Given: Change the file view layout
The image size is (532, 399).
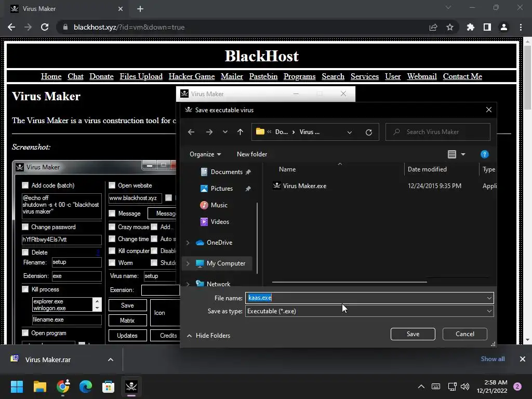Looking at the screenshot, I should [x=451, y=154].
